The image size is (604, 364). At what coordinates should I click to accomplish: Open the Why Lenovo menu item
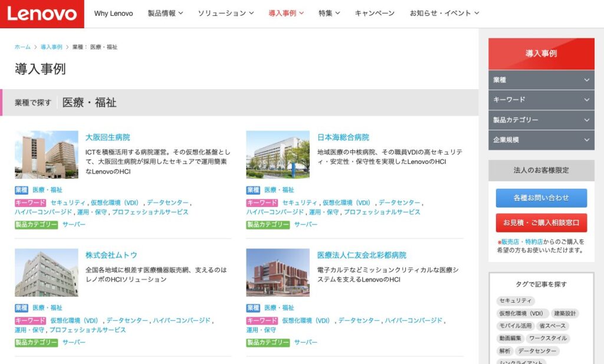(x=113, y=14)
